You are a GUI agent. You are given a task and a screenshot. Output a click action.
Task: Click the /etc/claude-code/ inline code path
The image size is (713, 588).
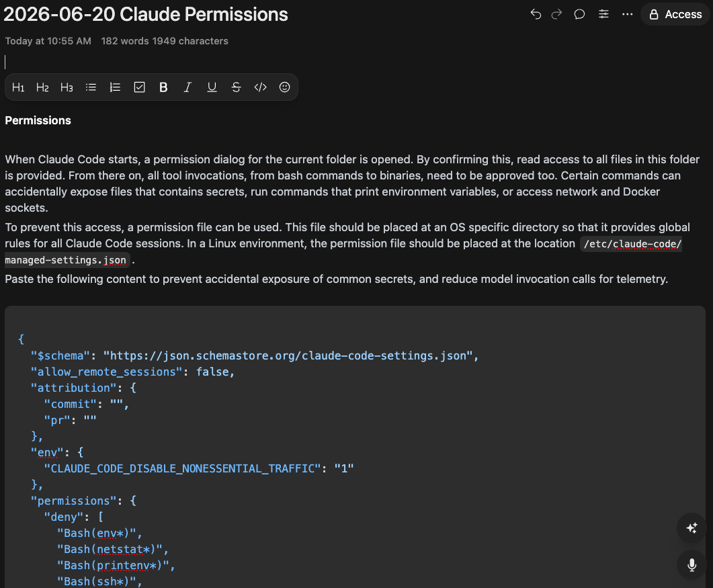(632, 244)
